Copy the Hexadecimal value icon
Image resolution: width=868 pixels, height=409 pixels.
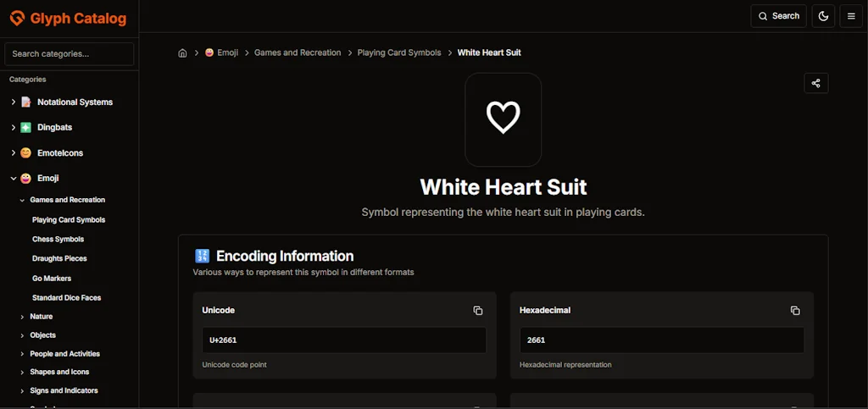point(795,311)
